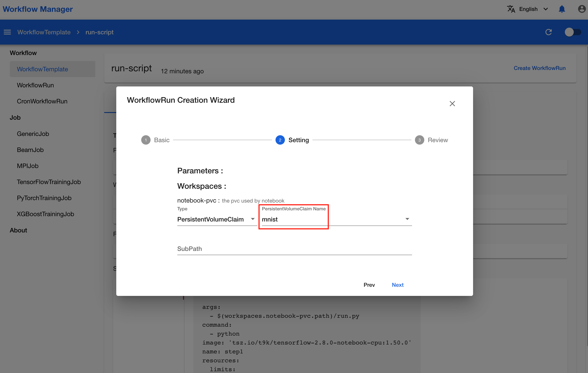This screenshot has width=588, height=373.
Task: Focus the SubPath input field
Action: coord(294,249)
